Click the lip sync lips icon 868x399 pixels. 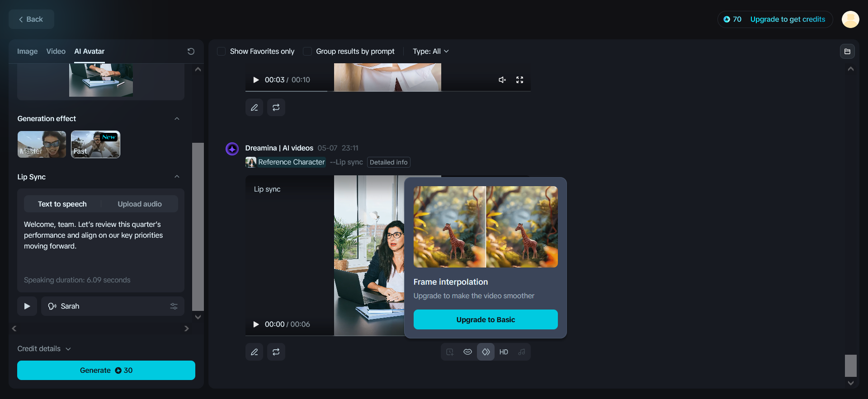(468, 352)
